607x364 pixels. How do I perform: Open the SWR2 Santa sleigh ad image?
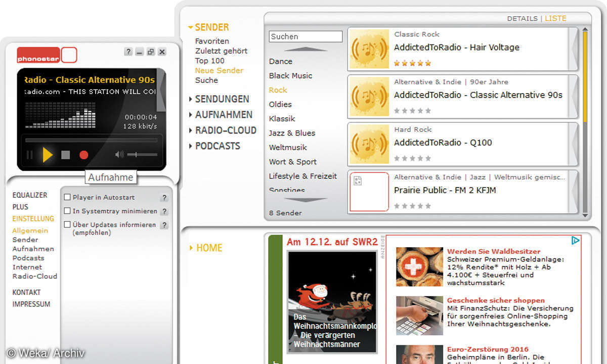click(x=332, y=302)
